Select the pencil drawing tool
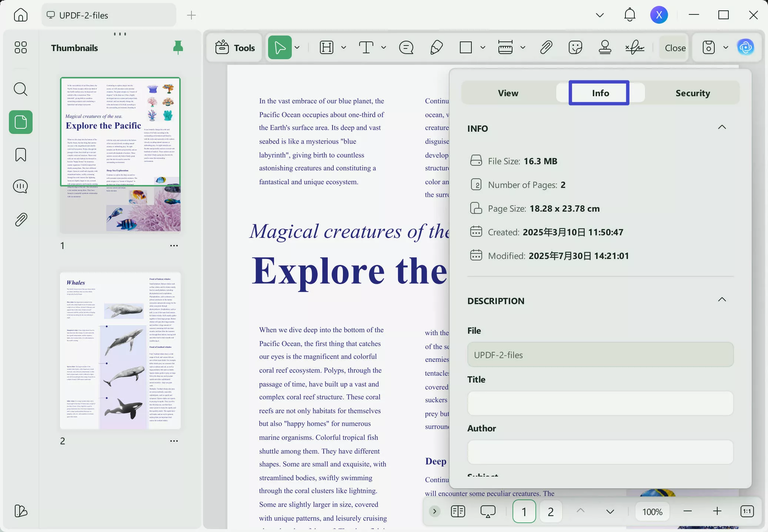 [x=437, y=47]
